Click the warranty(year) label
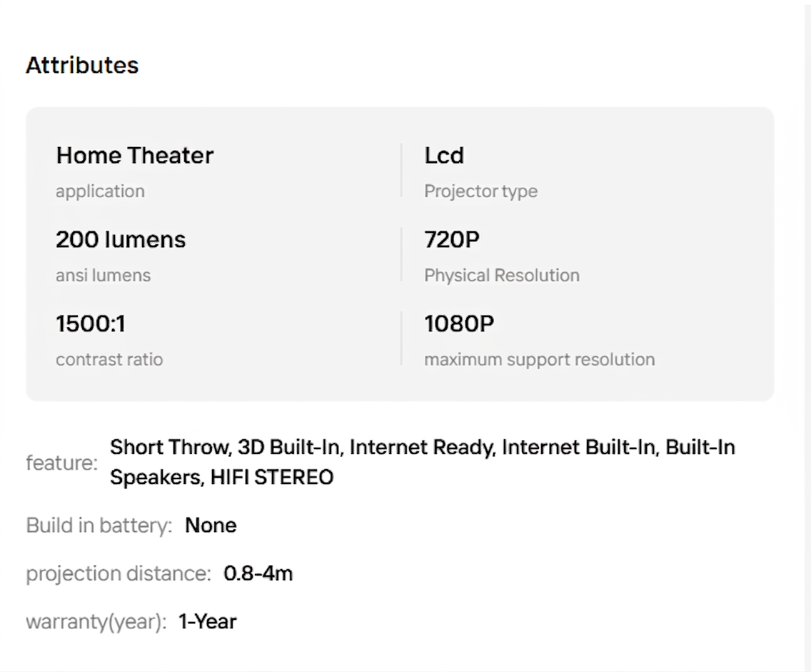The height and width of the screenshot is (672, 811). click(x=96, y=622)
